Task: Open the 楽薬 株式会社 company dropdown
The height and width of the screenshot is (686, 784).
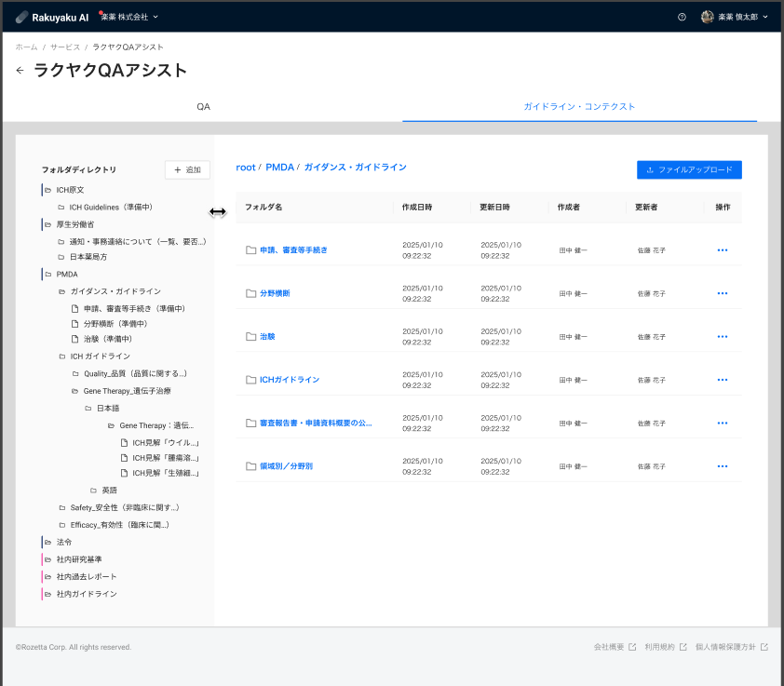Action: 129,17
